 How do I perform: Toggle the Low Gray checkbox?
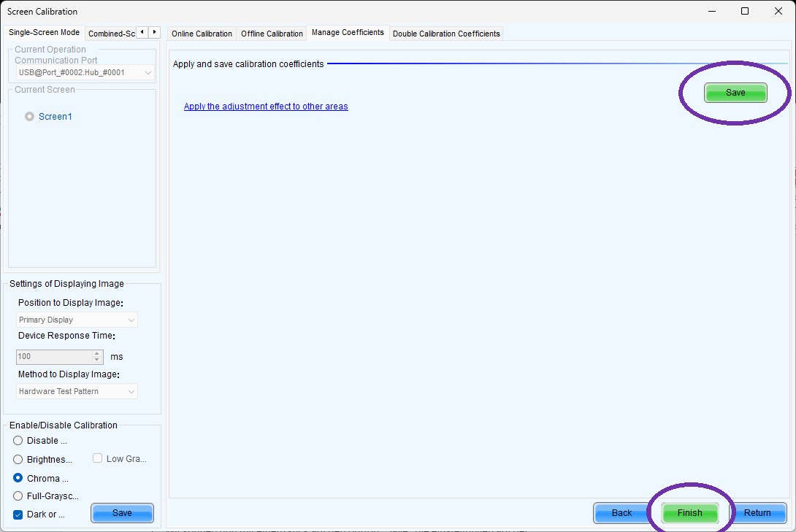point(97,458)
